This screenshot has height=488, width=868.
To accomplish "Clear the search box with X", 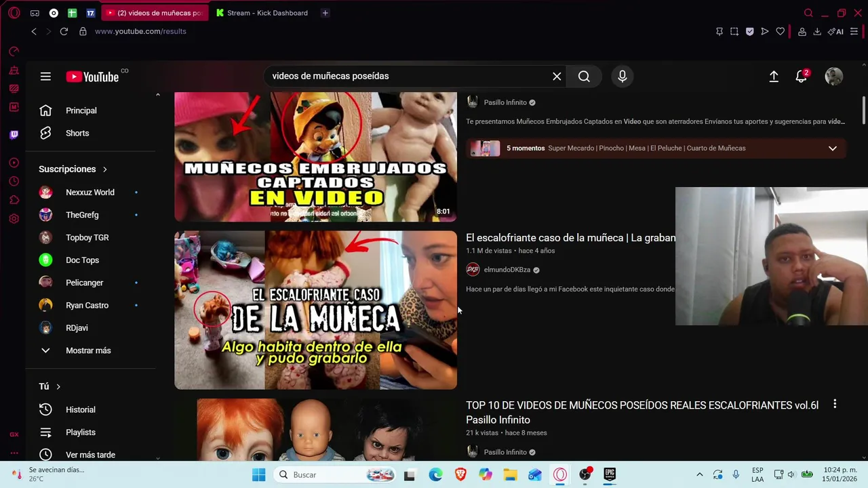I will [x=557, y=77].
